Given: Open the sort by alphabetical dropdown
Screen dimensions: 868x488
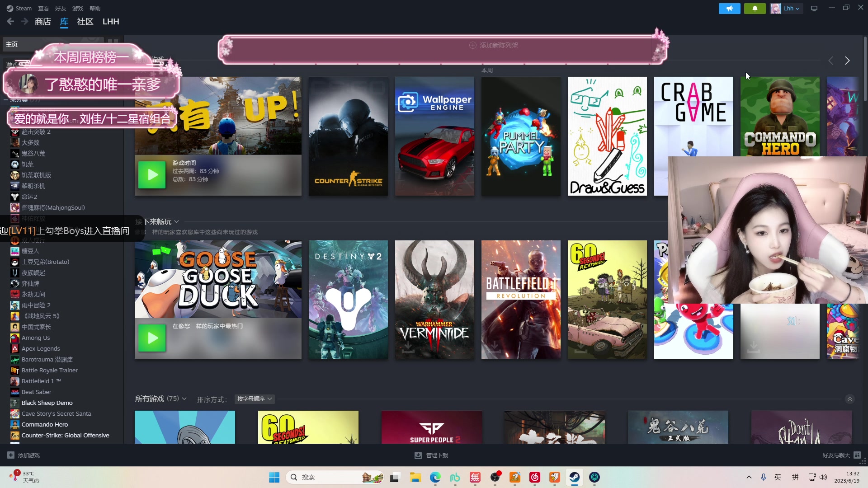Looking at the screenshot, I should [x=255, y=399].
